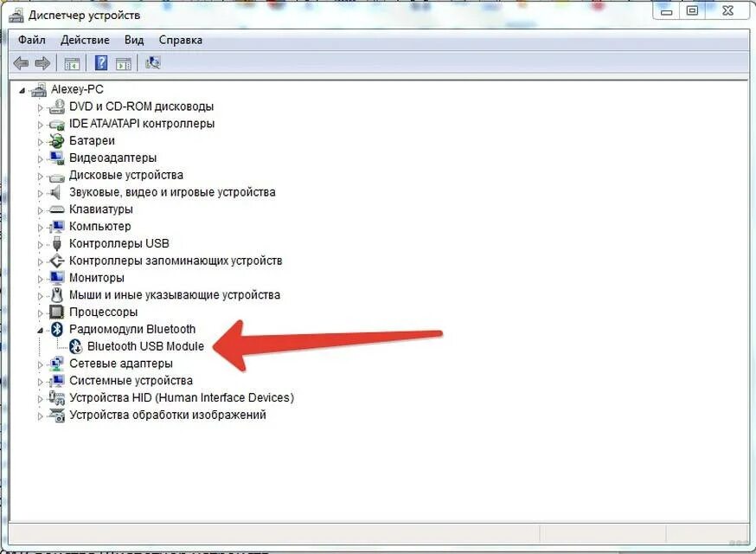The image size is (756, 554).
Task: Click the Системные устройства icon
Action: tap(57, 380)
